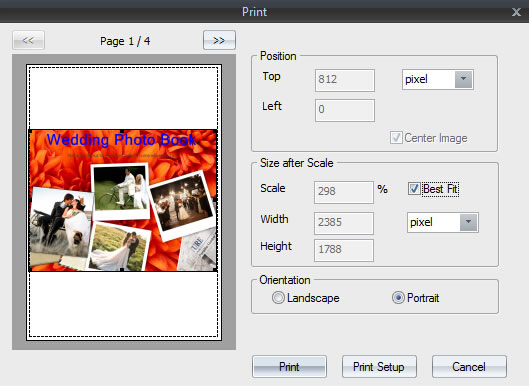
Task: Go to the next page with >> button
Action: pos(219,40)
